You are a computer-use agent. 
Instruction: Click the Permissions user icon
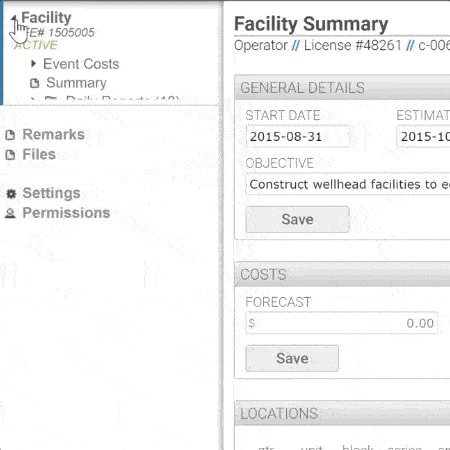click(x=10, y=213)
